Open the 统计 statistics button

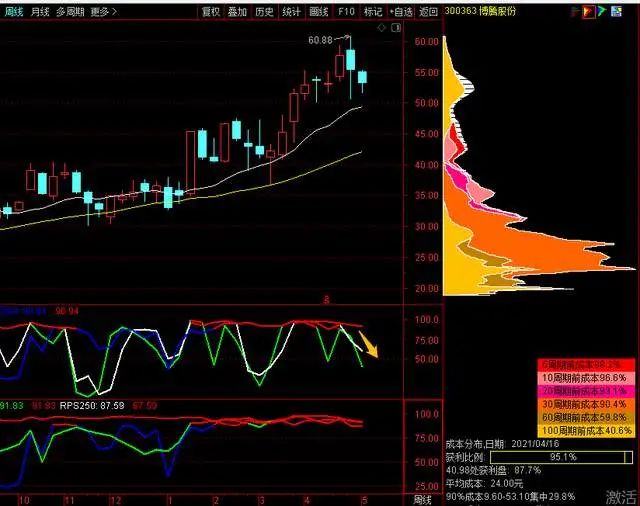[291, 12]
